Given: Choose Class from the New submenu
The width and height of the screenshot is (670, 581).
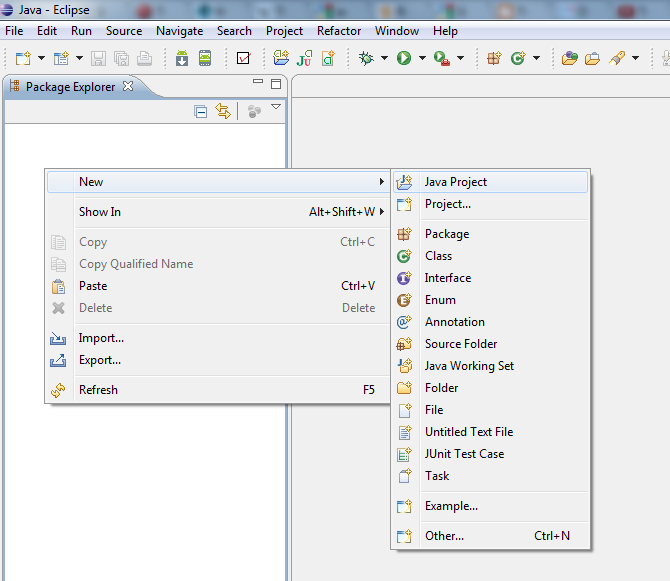Looking at the screenshot, I should (490, 256).
